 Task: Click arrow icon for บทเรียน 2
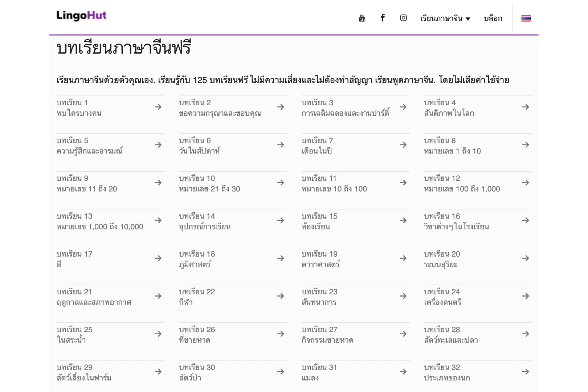[x=281, y=107]
